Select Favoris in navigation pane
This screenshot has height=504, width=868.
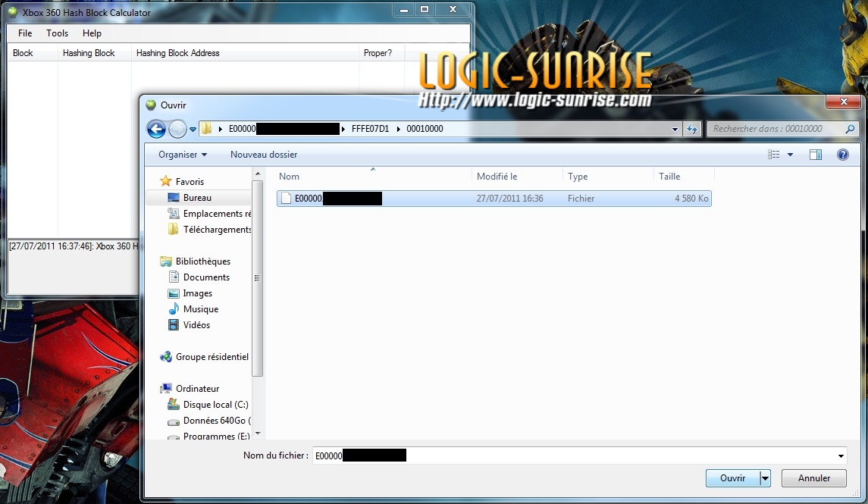pos(190,181)
